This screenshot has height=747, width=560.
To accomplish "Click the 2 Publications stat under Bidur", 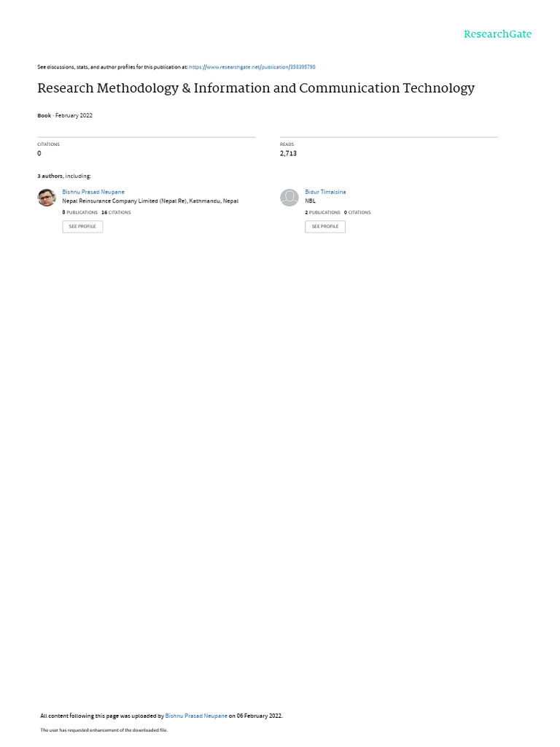I will 322,212.
